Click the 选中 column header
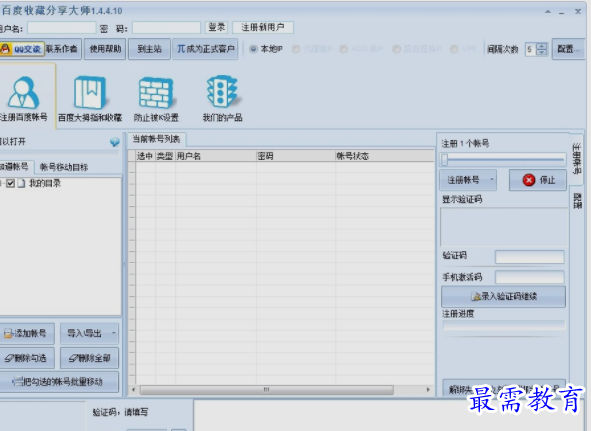The image size is (591, 431). click(145, 156)
